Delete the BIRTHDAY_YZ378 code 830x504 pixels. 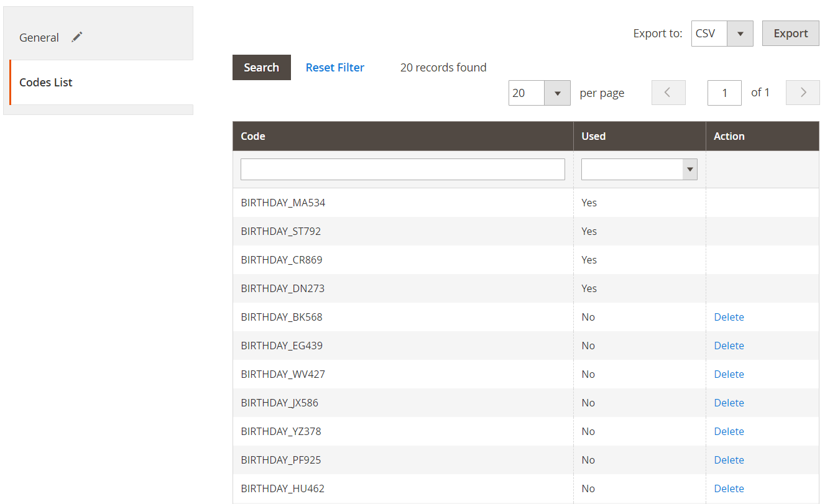coord(729,431)
